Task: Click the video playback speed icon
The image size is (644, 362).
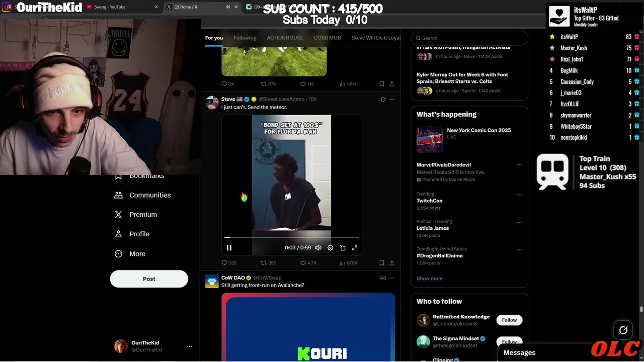Action: tap(342, 247)
